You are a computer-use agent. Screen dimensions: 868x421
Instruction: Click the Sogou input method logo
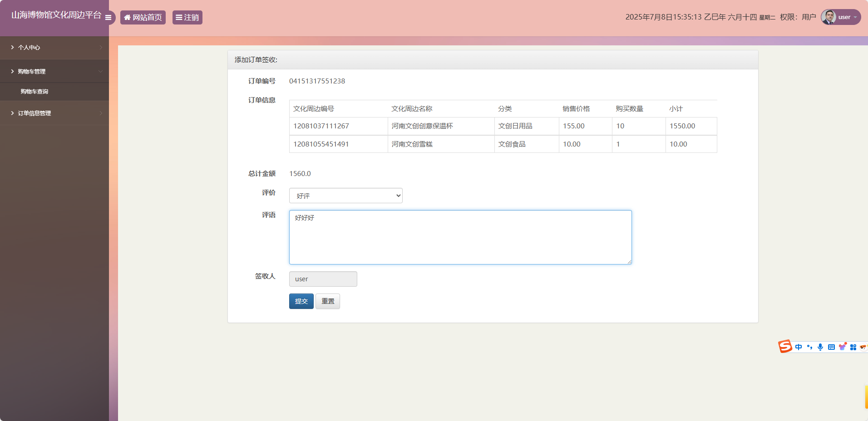point(785,347)
